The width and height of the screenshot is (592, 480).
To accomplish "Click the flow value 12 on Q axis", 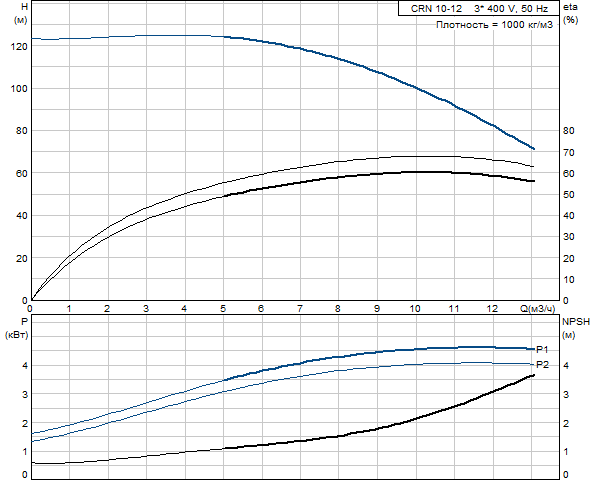I will tap(492, 309).
